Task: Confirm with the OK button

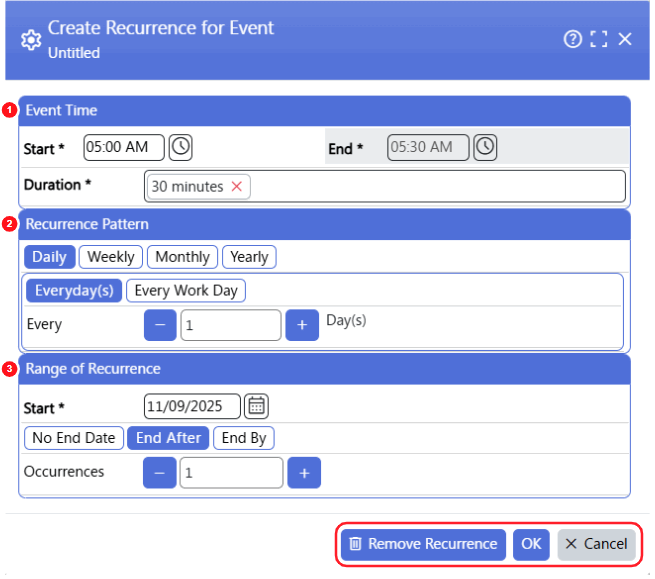Action: [531, 544]
